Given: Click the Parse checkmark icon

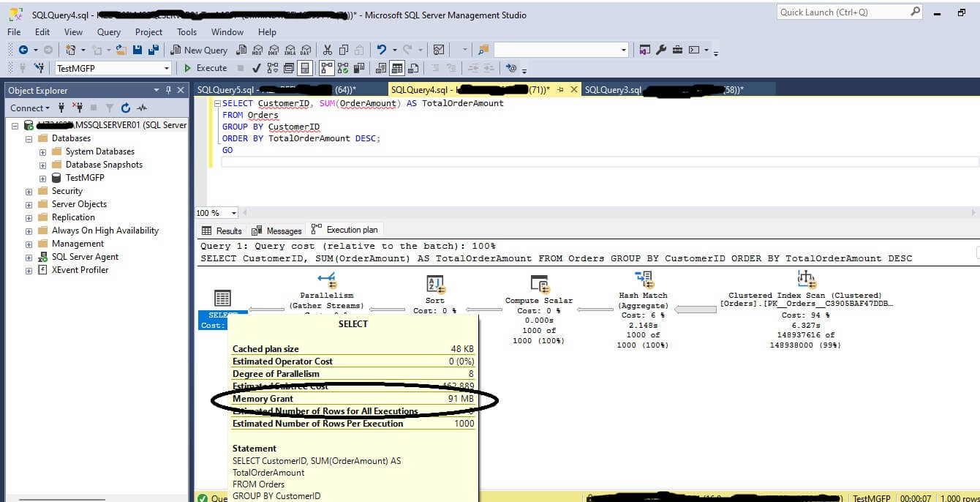Looking at the screenshot, I should coord(256,68).
